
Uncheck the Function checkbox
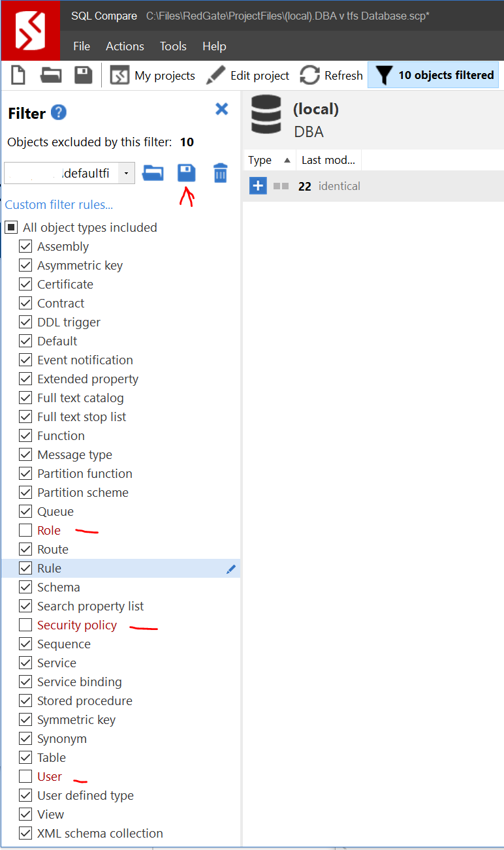pos(25,436)
